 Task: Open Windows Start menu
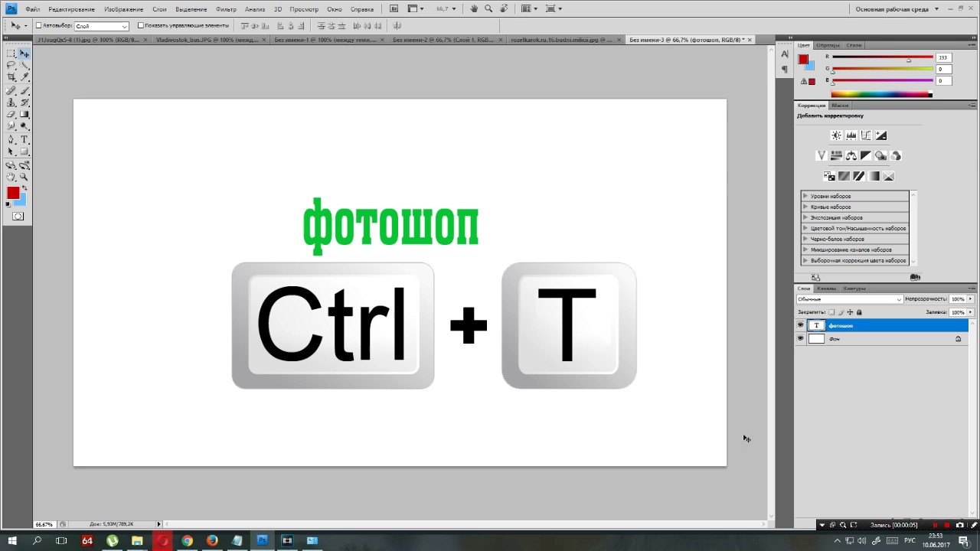point(12,540)
